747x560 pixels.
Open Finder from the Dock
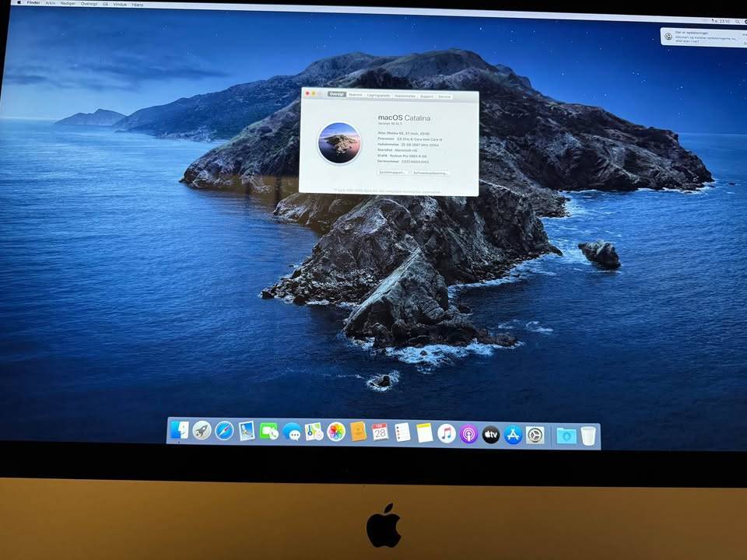180,430
